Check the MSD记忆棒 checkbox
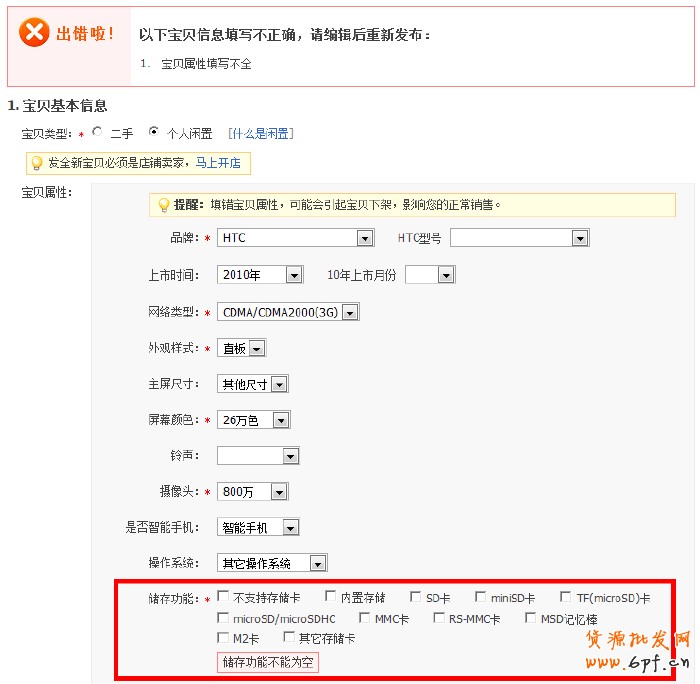Image resolution: width=700 pixels, height=684 pixels. (x=531, y=618)
